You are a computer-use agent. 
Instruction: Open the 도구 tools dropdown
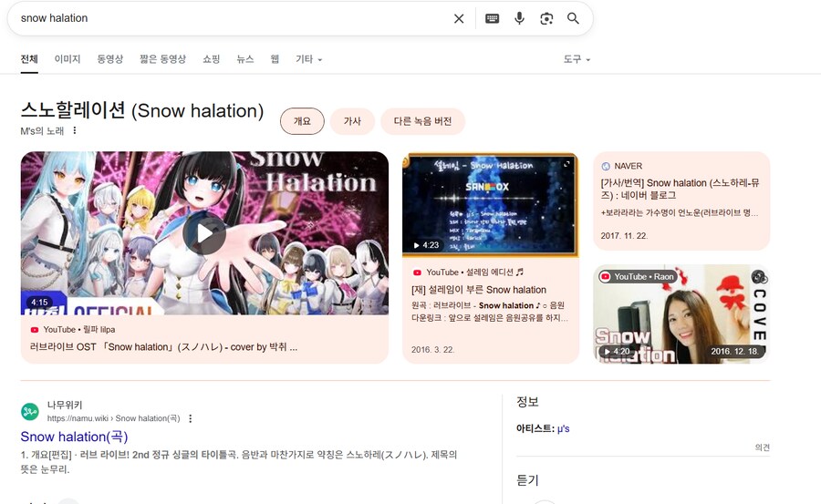click(x=577, y=59)
